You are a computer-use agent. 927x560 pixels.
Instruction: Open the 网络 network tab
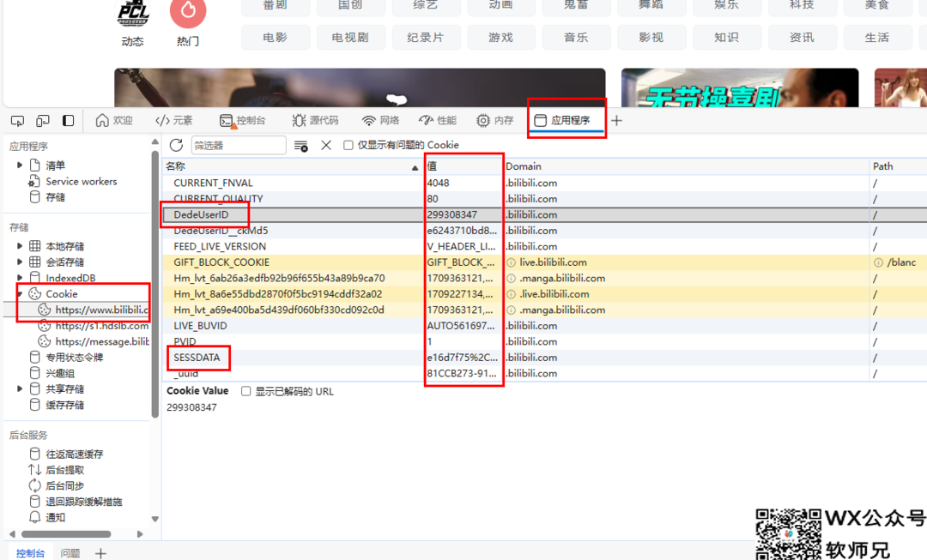[381, 121]
